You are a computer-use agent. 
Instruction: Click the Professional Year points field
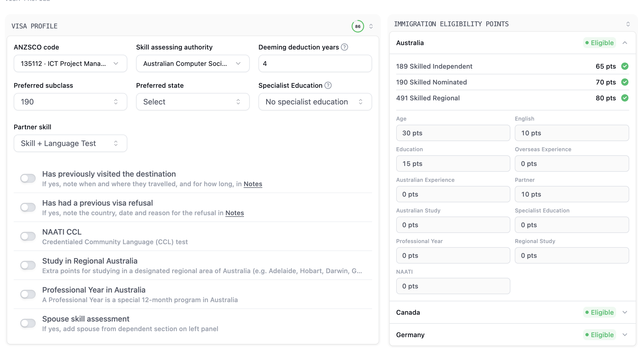(x=453, y=255)
